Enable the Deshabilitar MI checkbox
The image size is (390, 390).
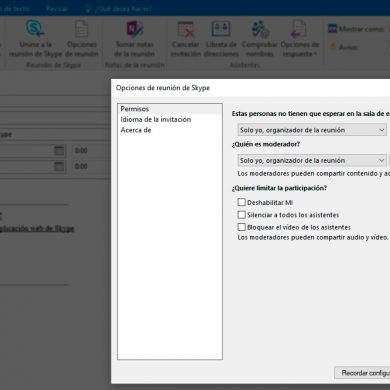pyautogui.click(x=242, y=202)
